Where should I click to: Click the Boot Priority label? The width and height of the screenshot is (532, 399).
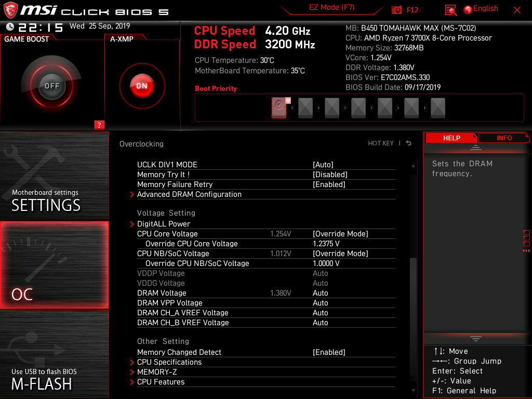(216, 88)
